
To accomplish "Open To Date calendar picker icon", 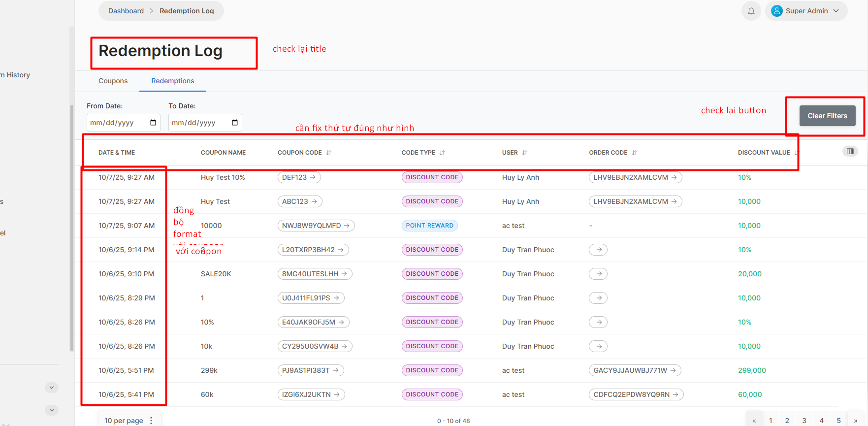I will 235,123.
